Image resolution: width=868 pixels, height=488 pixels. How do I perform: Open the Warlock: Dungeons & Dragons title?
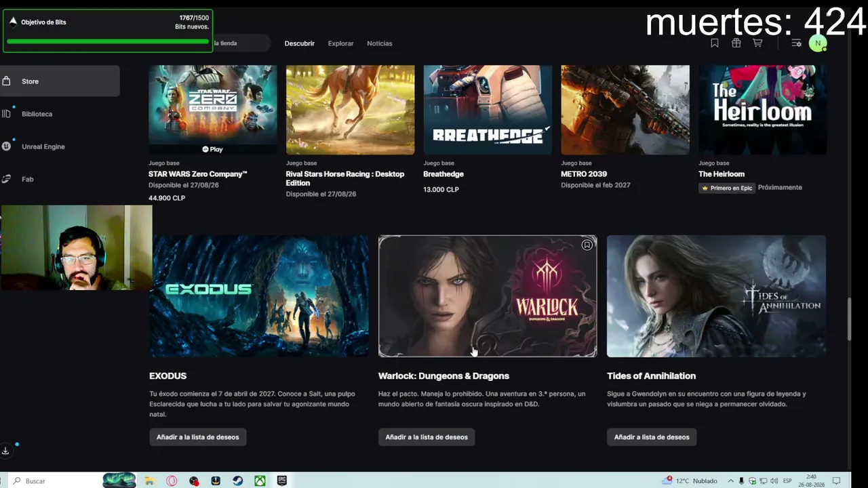(443, 375)
